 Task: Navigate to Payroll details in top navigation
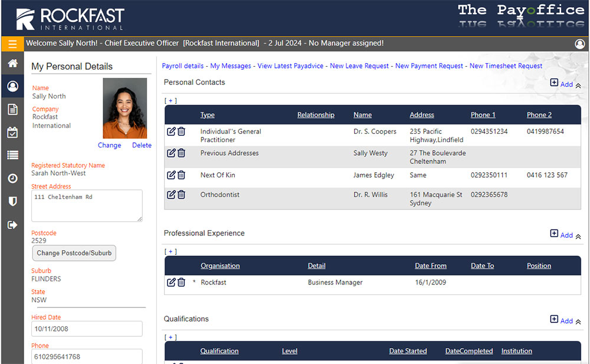tap(182, 65)
